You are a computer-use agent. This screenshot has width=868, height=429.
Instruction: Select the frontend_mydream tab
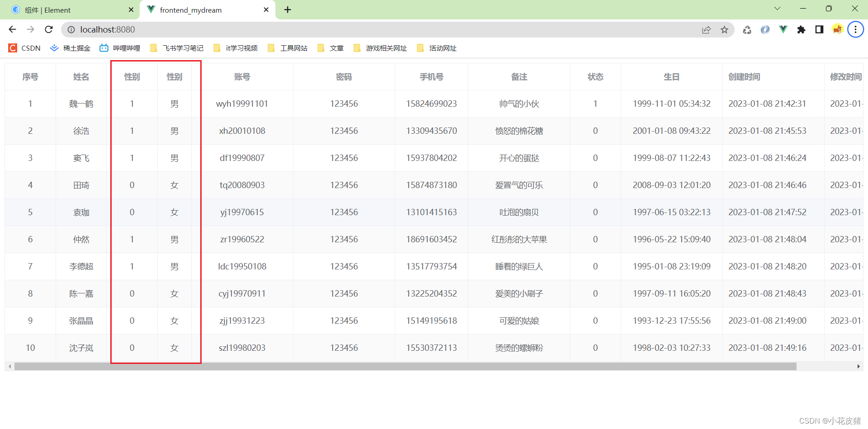pyautogui.click(x=208, y=9)
